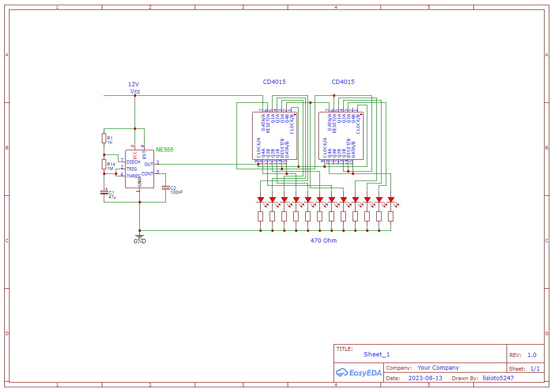This screenshot has height=392, width=554.
Task: Select the leftmost red LED symbol
Action: 260,200
